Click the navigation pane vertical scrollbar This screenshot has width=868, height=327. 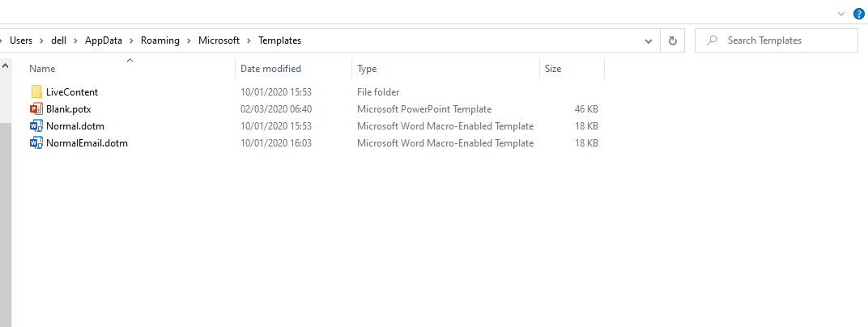pos(6,224)
